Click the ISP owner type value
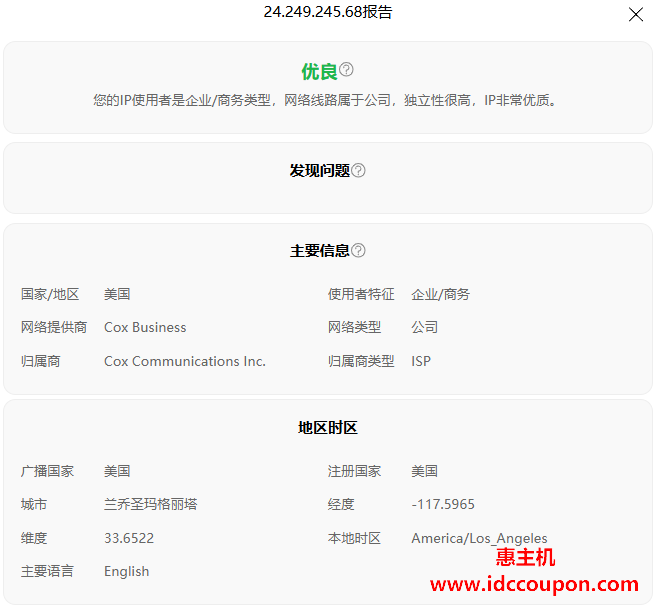The height and width of the screenshot is (607, 656). point(421,361)
